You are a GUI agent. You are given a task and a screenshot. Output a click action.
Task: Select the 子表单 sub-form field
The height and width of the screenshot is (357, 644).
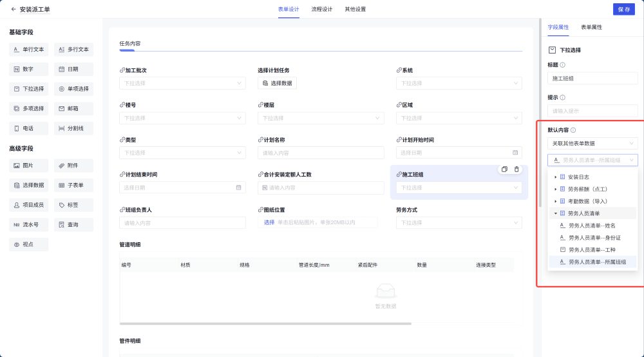(x=73, y=186)
